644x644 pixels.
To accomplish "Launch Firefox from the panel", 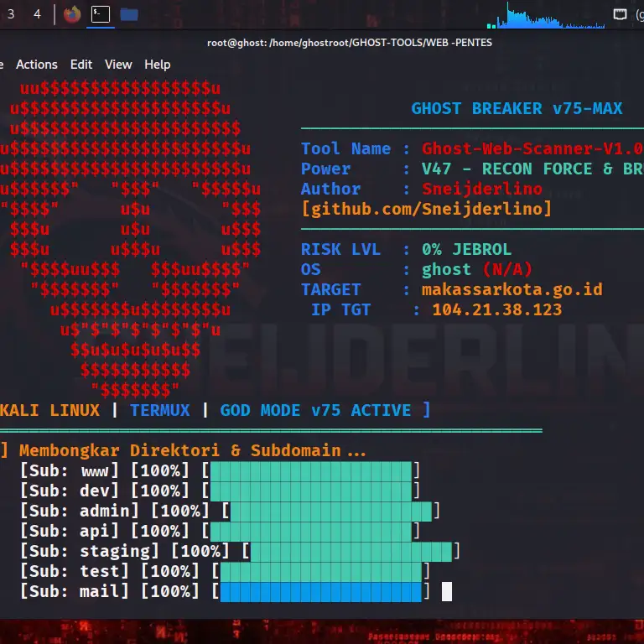I will click(72, 14).
